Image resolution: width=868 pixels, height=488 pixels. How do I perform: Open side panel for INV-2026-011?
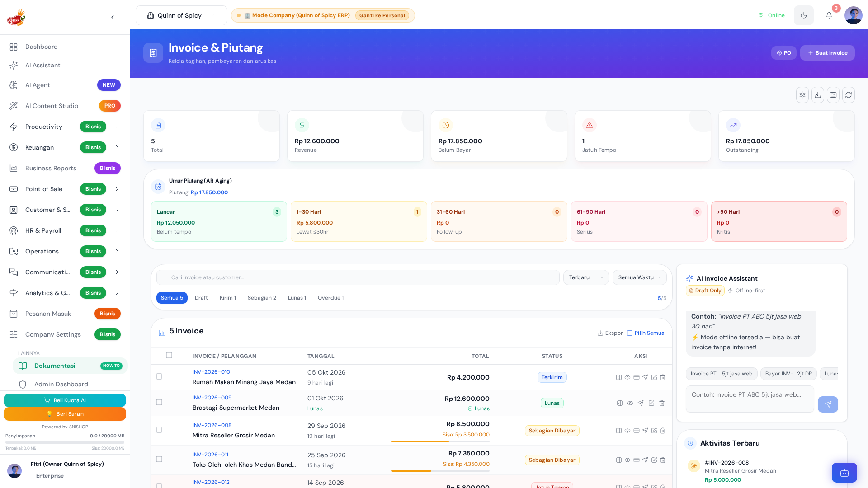(x=619, y=460)
